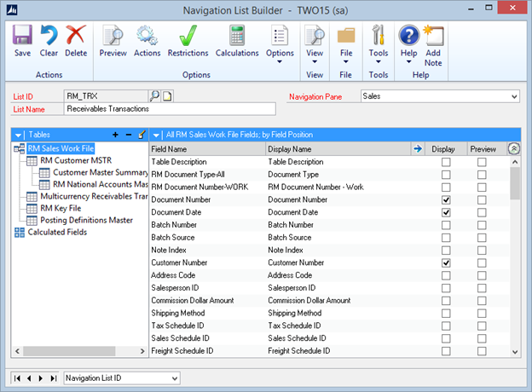Click the Add Note icon
The height and width of the screenshot is (392, 532).
tap(433, 35)
